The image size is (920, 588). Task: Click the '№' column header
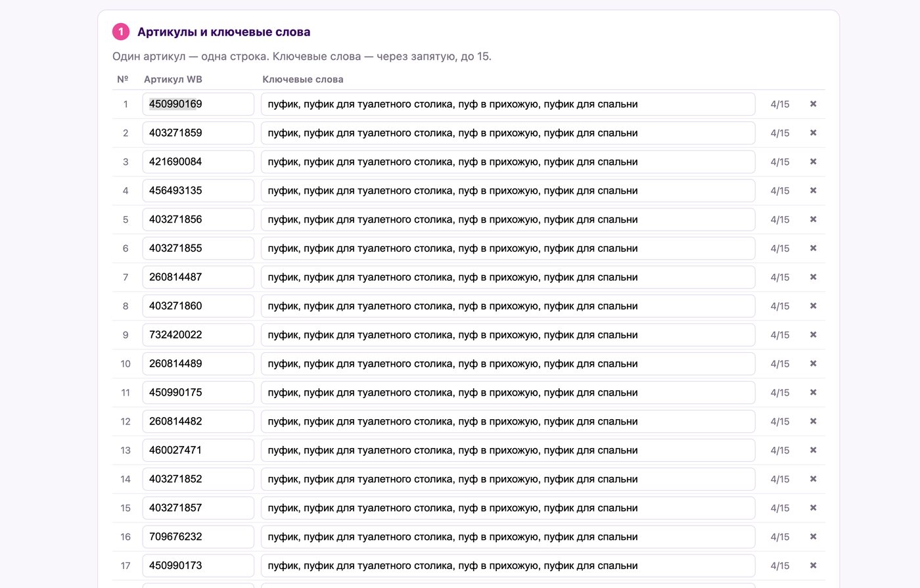(x=123, y=79)
